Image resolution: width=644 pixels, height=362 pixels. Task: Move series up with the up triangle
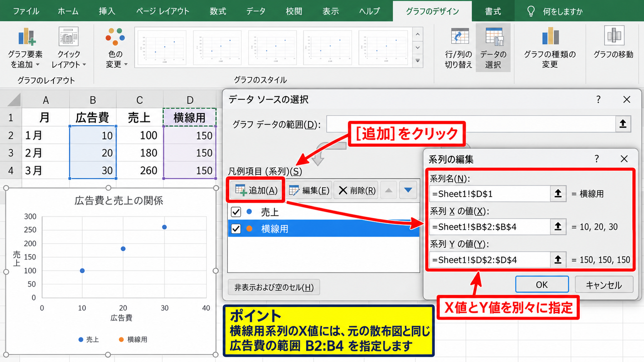tap(389, 190)
